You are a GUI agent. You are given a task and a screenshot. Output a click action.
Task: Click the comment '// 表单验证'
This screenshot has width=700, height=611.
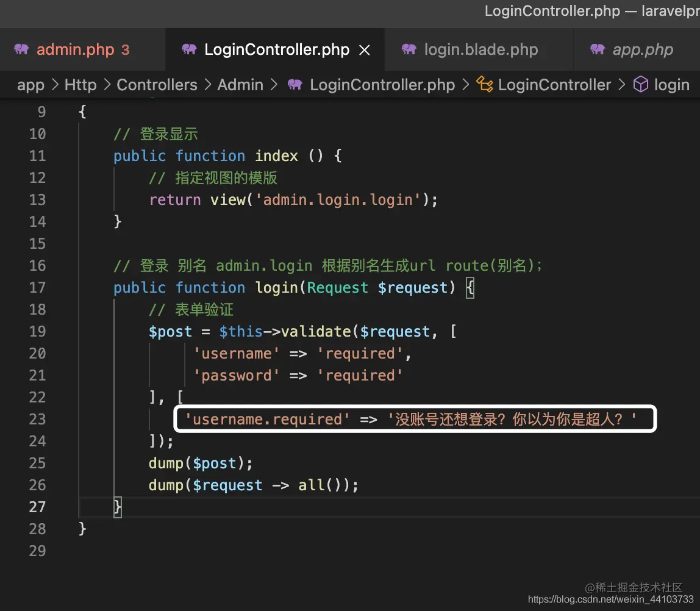pos(191,310)
